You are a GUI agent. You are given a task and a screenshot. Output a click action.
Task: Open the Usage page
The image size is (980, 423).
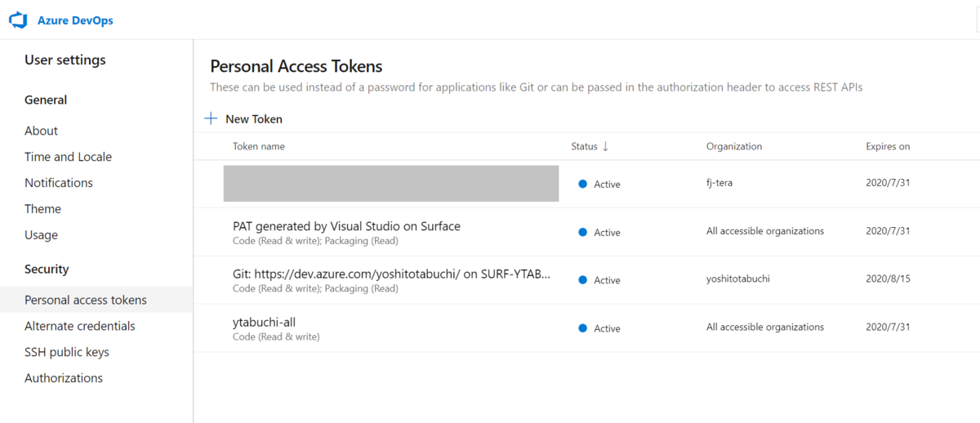[41, 235]
